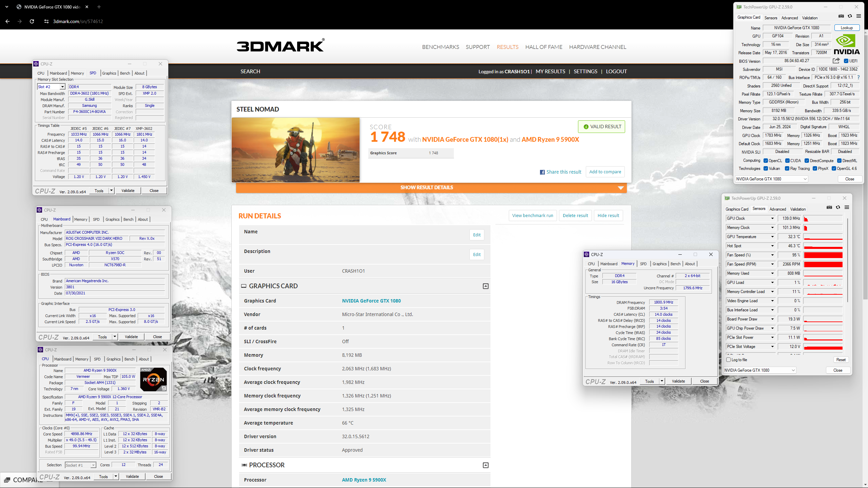Viewport: 868px width, 488px height.
Task: Click the GPU Temperature sensor graph
Action: coord(823,237)
